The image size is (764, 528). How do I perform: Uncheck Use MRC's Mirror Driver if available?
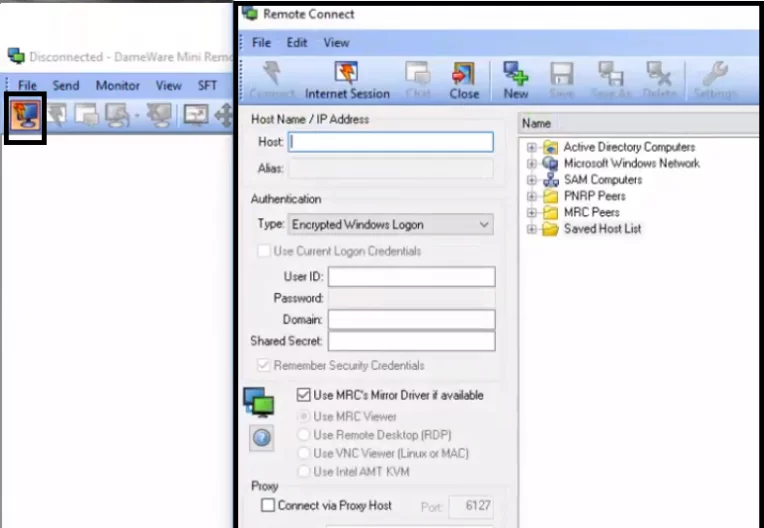click(x=303, y=395)
